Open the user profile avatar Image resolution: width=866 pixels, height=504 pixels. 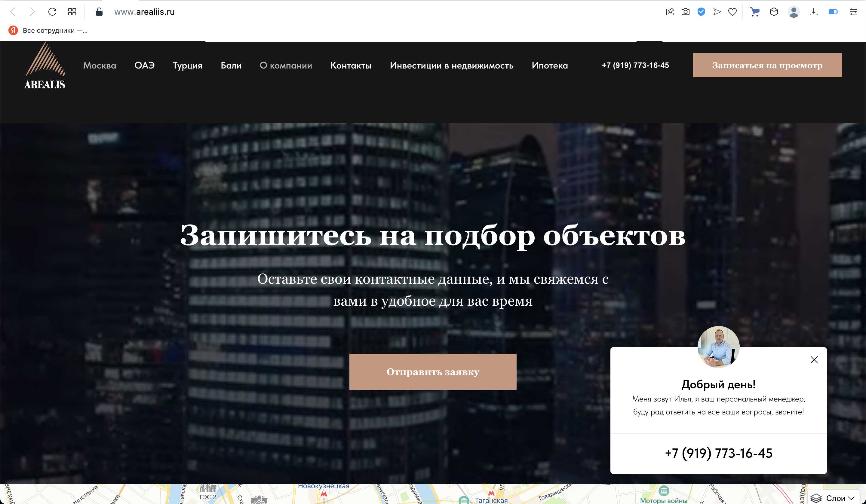(x=794, y=12)
